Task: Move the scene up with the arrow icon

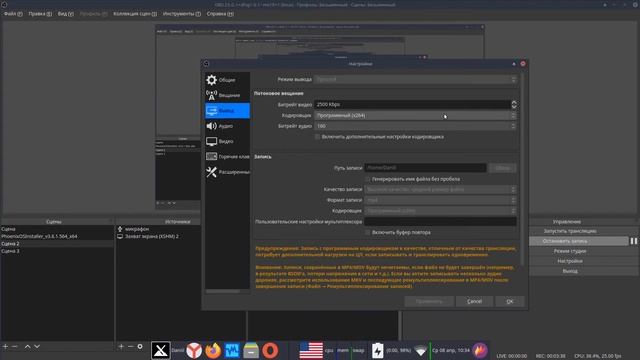Action: click(27, 347)
